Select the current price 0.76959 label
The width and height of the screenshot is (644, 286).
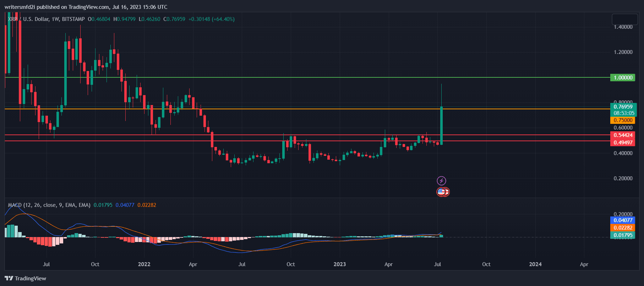(x=623, y=107)
